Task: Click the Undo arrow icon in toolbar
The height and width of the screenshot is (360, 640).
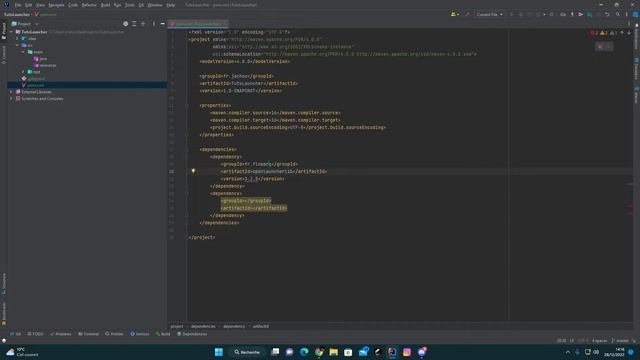Action: click(x=607, y=14)
